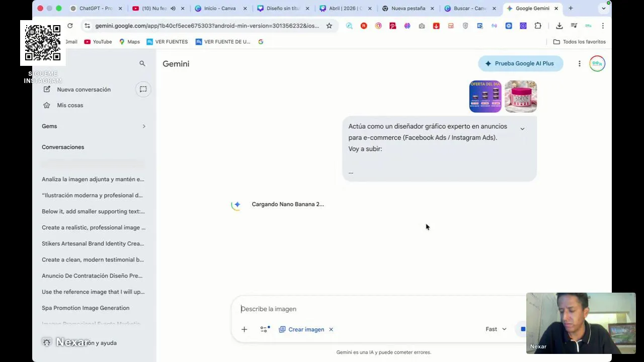Open Mis cosas
644x362 pixels.
click(x=70, y=105)
